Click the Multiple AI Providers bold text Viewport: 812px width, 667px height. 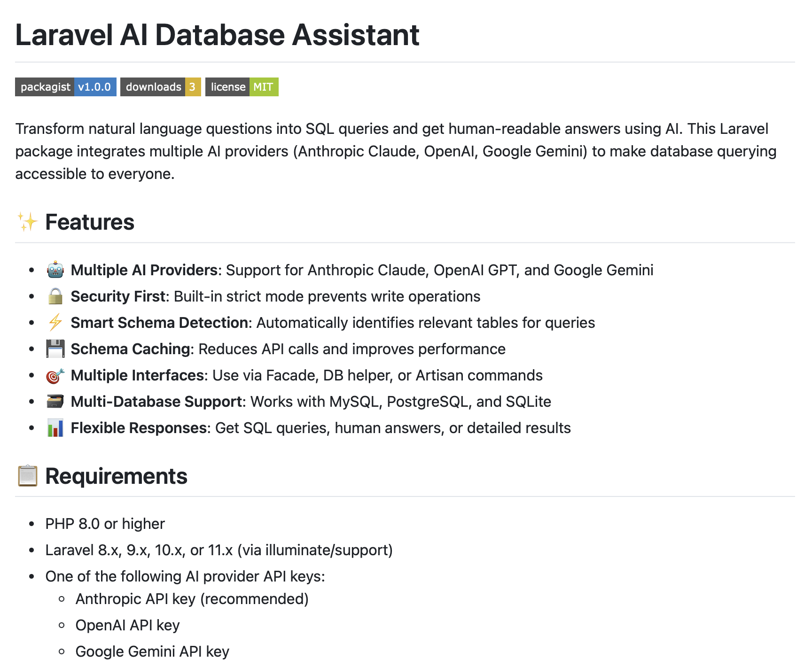[144, 270]
